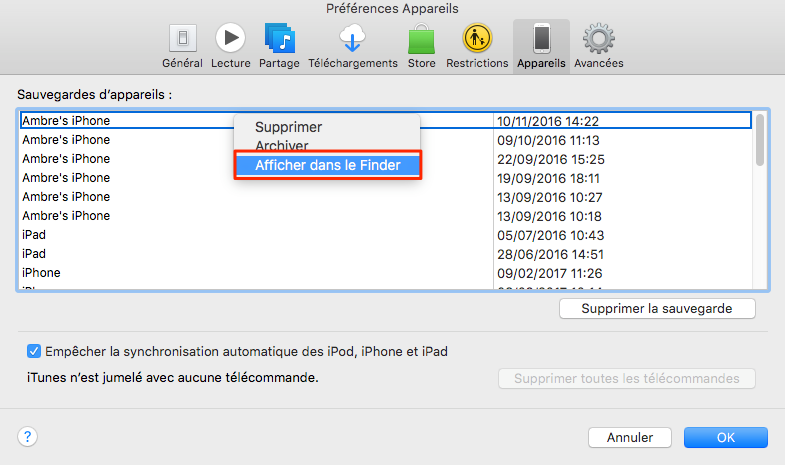Open Restrictions parental controls pane

(477, 46)
